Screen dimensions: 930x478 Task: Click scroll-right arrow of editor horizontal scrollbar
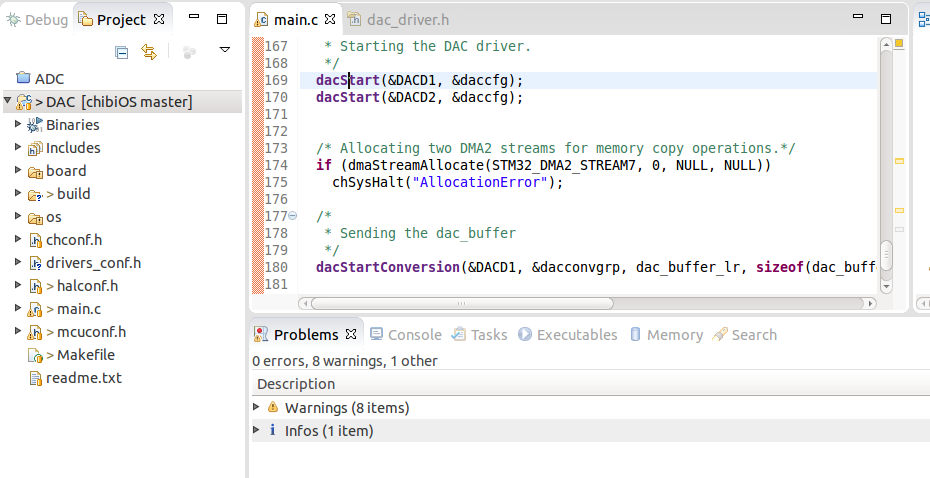pos(870,304)
